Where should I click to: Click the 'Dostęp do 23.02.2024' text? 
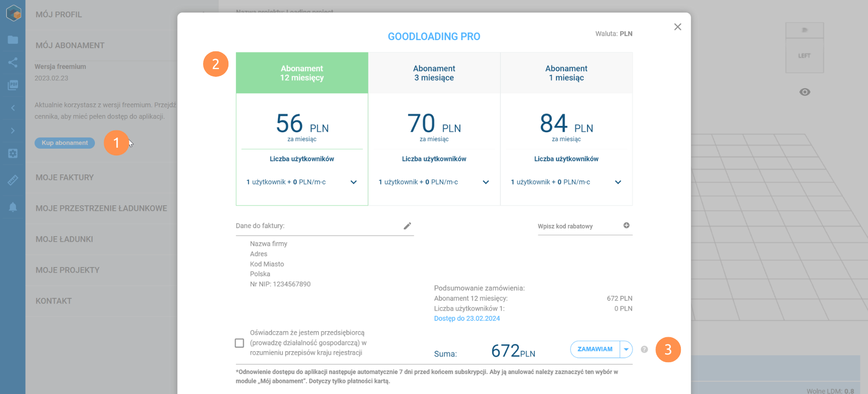pyautogui.click(x=467, y=319)
